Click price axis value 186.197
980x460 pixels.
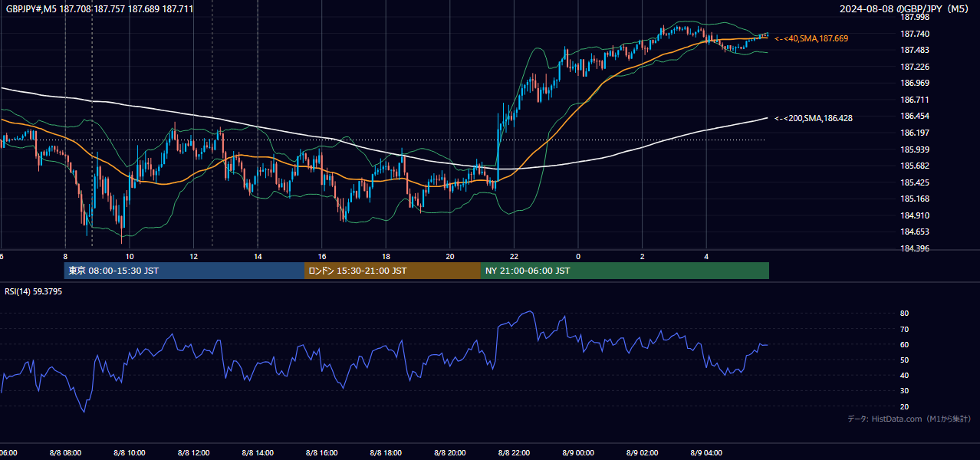(915, 133)
